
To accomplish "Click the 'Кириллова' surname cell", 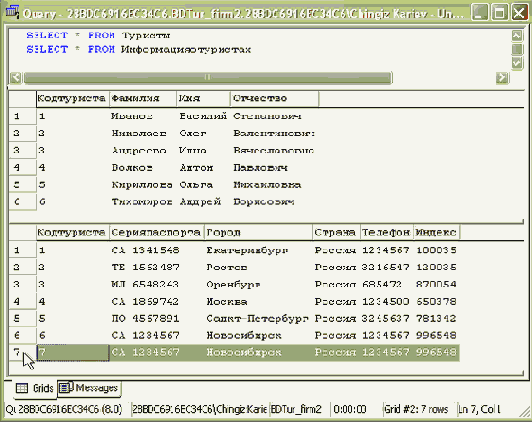I will (x=142, y=185).
